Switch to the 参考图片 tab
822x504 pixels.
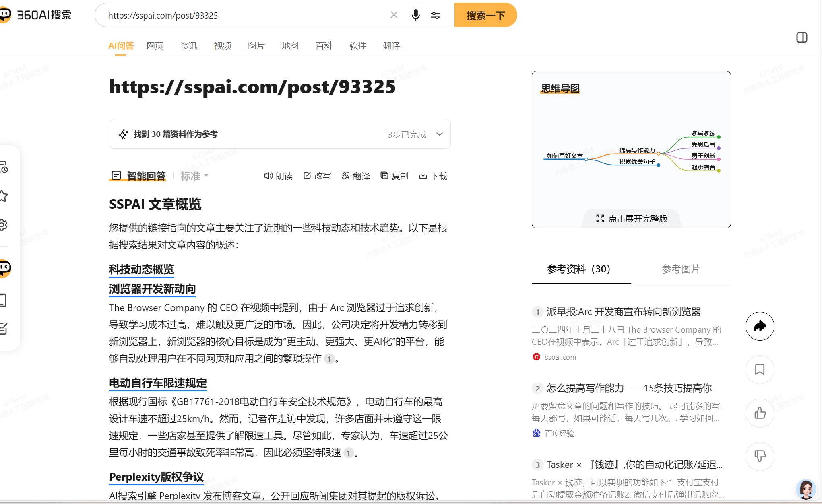coord(681,269)
